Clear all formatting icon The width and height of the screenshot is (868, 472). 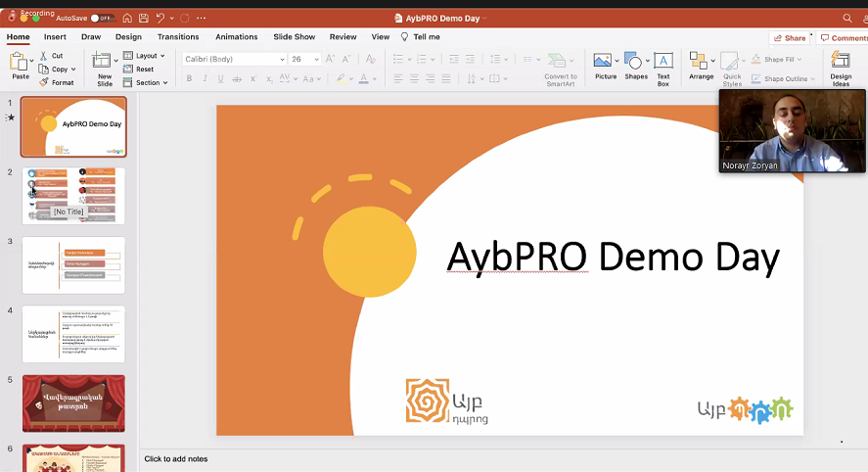coord(371,59)
